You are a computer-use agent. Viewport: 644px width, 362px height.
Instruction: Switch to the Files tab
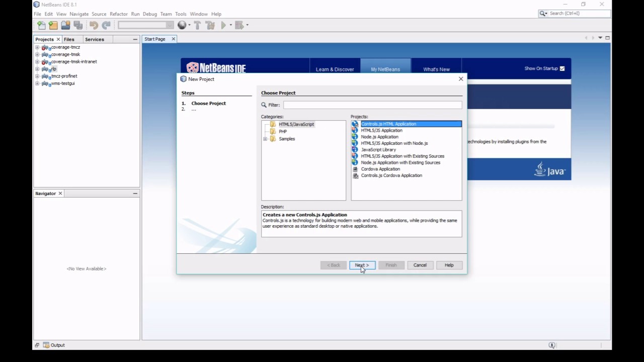69,39
